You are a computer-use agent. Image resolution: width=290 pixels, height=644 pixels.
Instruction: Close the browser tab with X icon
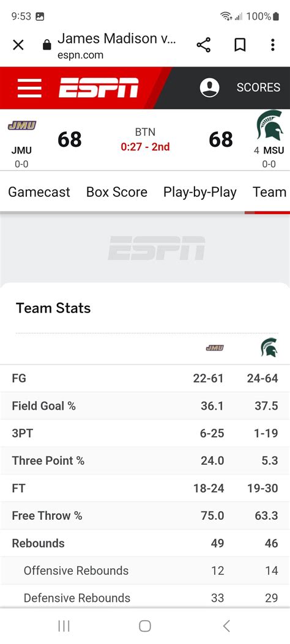pos(18,45)
